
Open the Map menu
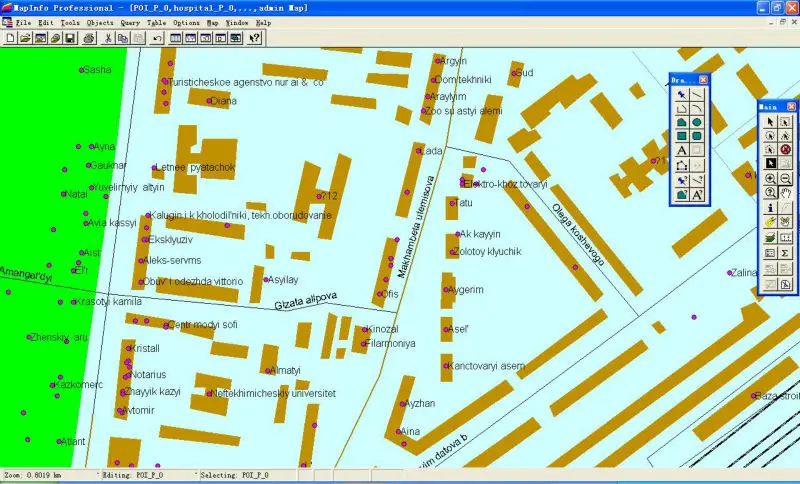tap(212, 22)
